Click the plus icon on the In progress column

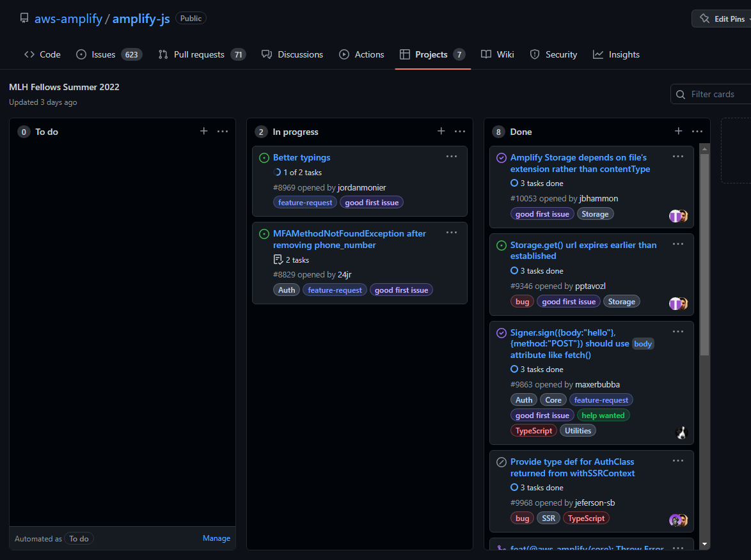[x=441, y=131]
